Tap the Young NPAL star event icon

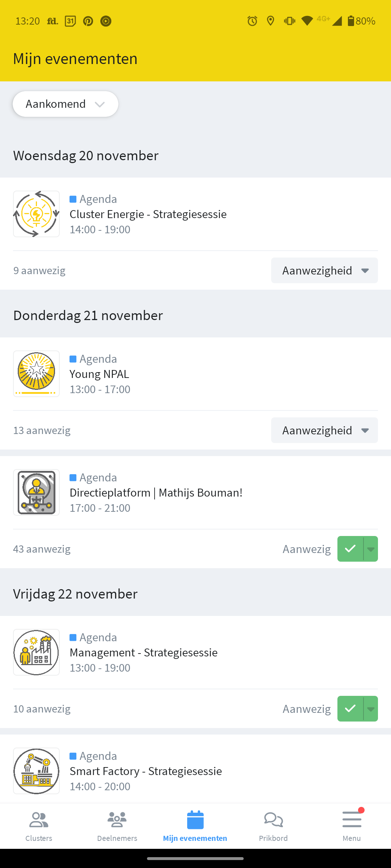36,373
